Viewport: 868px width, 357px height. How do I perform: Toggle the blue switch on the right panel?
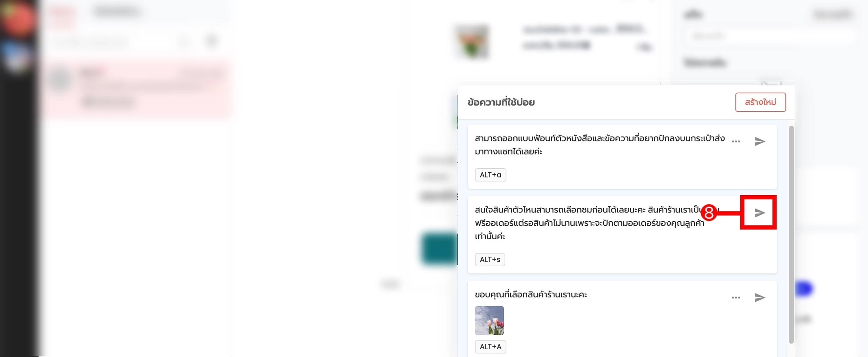[x=803, y=289]
